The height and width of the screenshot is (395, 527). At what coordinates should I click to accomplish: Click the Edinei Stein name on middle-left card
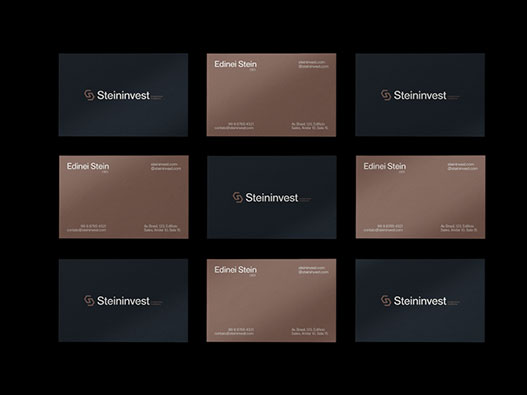point(88,166)
